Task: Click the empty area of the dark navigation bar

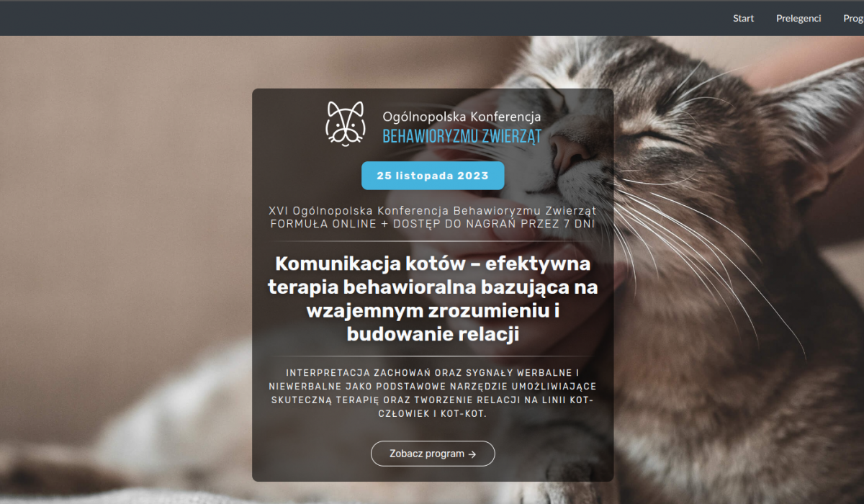Action: coord(360,18)
